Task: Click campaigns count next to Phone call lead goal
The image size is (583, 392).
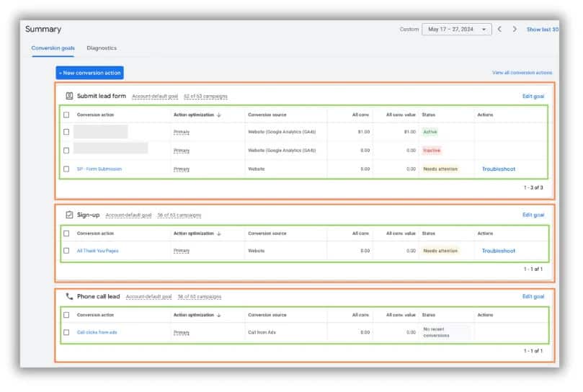Action: point(200,297)
